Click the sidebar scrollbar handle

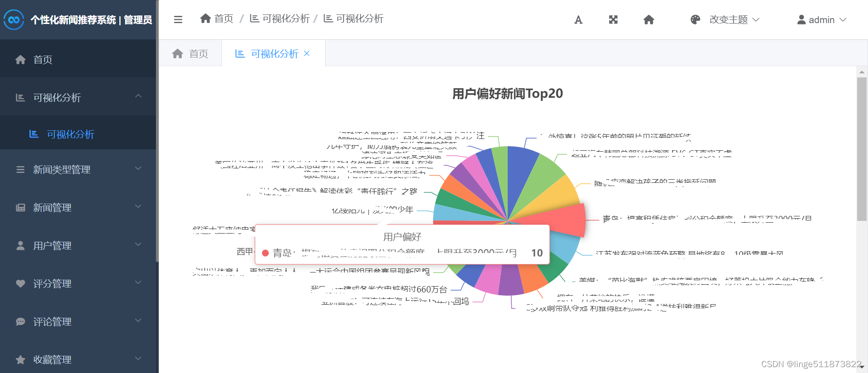click(157, 131)
